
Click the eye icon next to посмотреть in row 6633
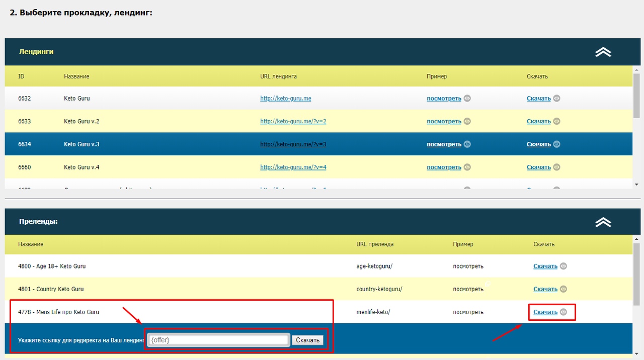tap(467, 121)
